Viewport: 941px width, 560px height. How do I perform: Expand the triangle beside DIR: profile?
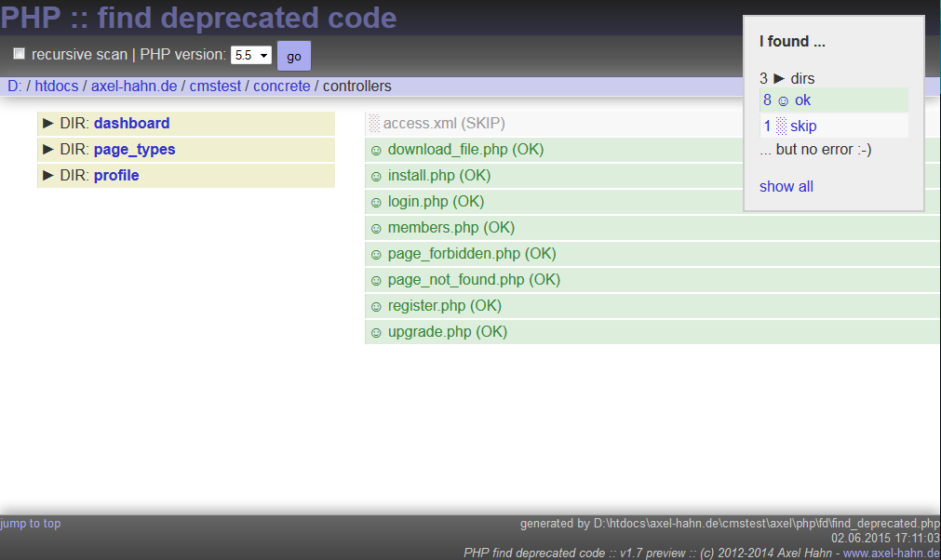tap(48, 175)
